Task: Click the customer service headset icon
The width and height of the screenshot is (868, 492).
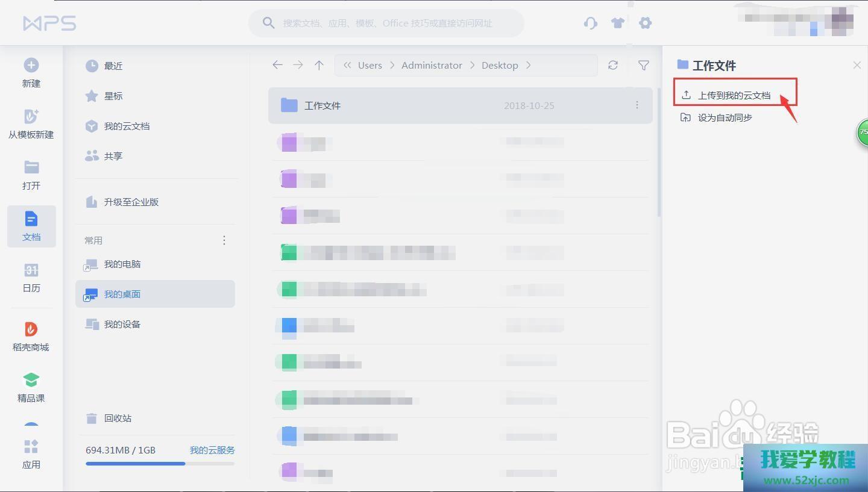Action: pos(591,23)
